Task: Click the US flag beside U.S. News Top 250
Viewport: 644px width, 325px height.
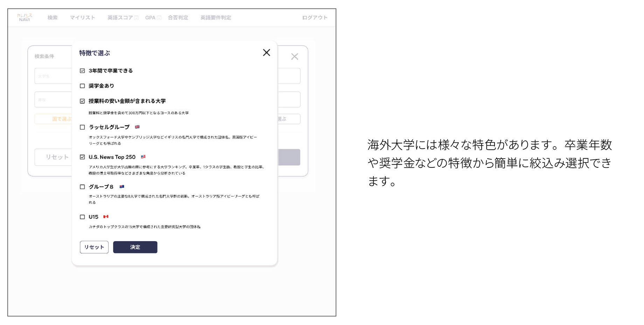Action: [143, 157]
